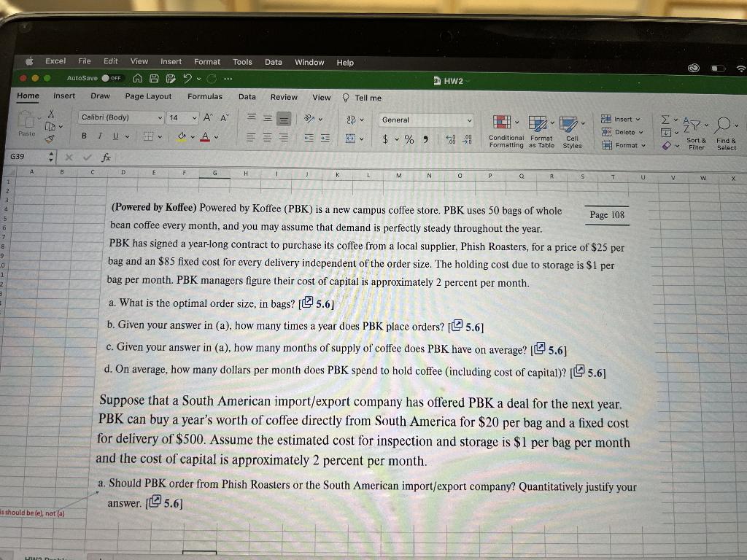
Task: Click the Decrease Indent icon
Action: coord(309,138)
